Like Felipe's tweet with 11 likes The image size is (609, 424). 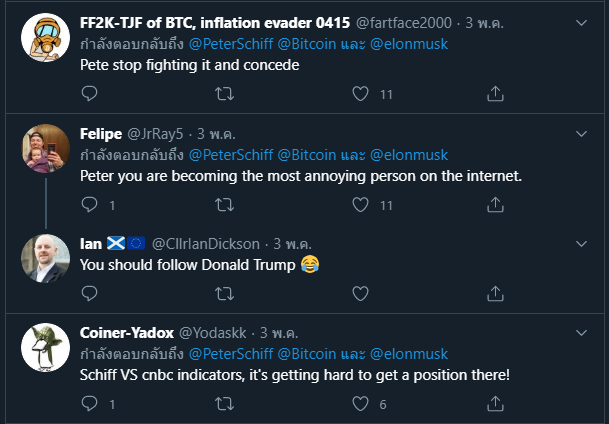[361, 205]
